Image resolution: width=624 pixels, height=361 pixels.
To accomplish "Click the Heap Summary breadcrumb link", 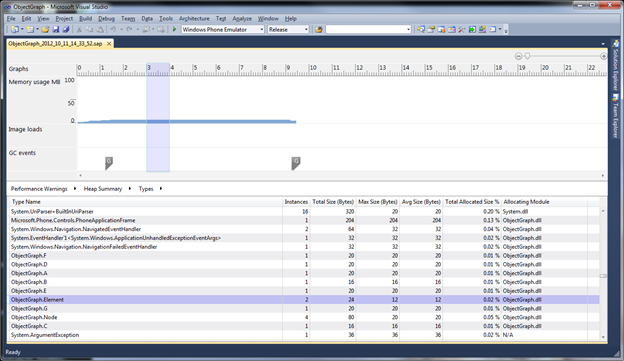I will 103,189.
